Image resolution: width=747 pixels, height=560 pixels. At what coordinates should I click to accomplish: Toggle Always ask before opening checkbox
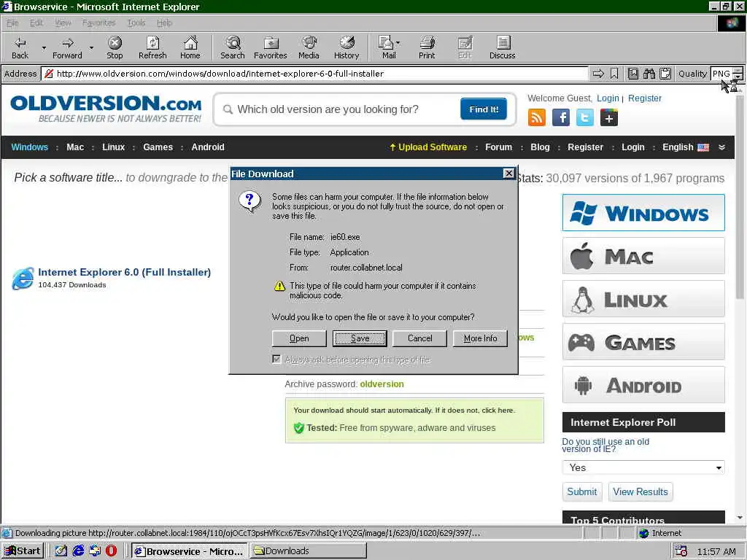click(276, 359)
